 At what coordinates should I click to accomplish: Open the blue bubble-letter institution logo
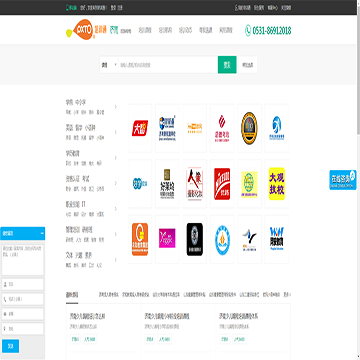pyautogui.click(x=140, y=184)
